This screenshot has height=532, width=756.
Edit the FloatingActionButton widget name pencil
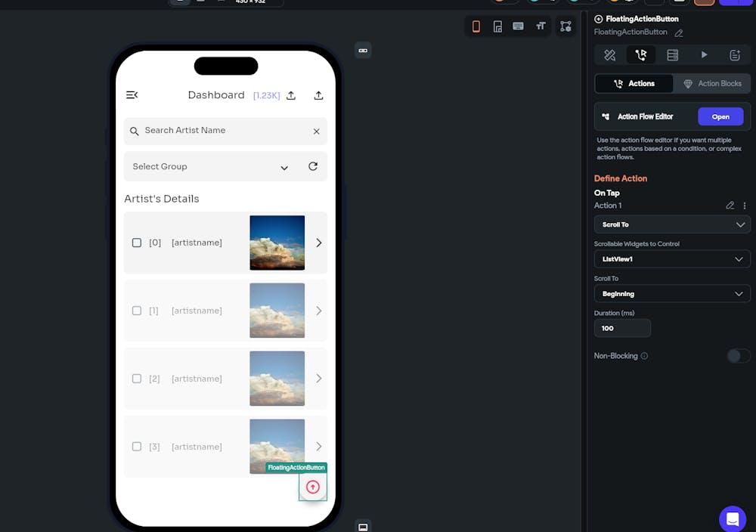coord(679,32)
